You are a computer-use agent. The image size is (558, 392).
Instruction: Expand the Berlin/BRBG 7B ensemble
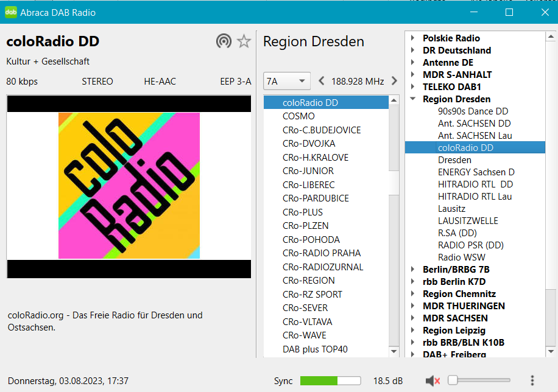(412, 270)
